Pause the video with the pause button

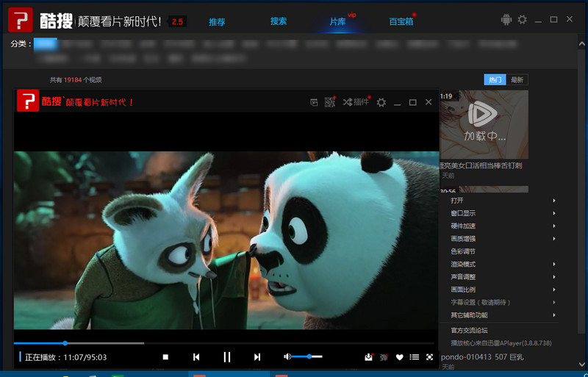(x=227, y=357)
